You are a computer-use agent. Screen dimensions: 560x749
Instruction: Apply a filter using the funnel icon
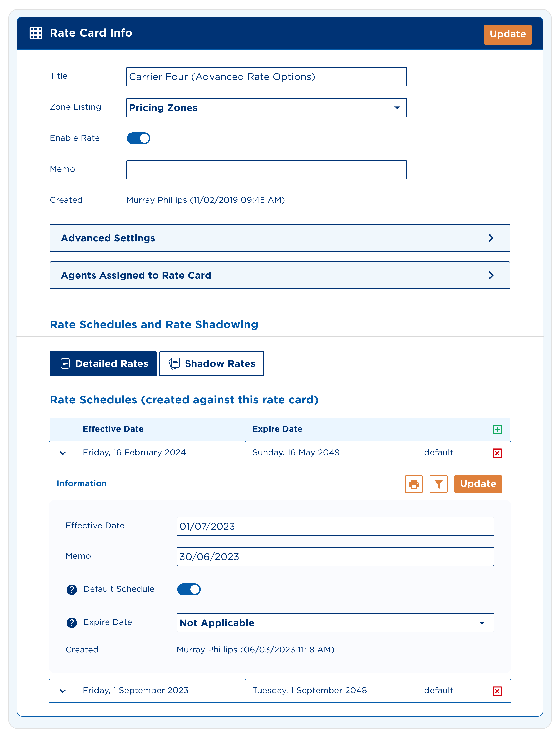(x=438, y=484)
